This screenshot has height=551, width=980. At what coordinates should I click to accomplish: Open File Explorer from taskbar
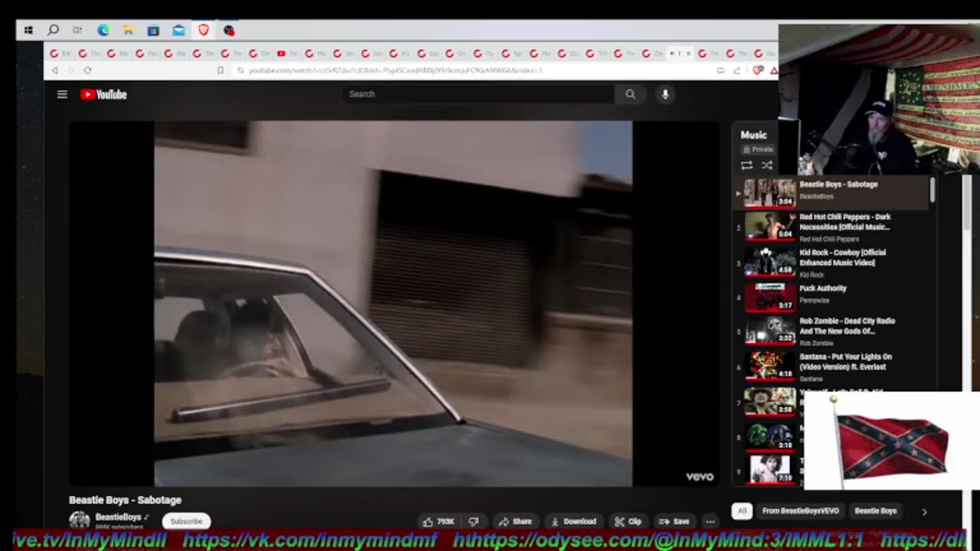pos(129,30)
